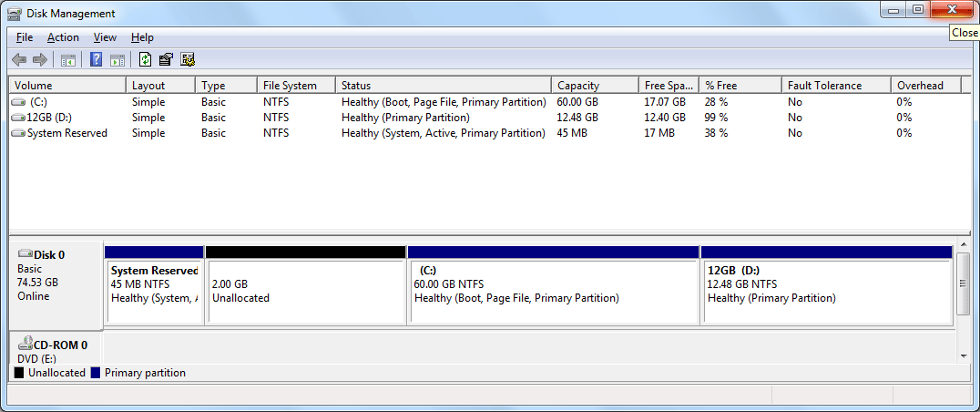Click the disk pane scrollbar down arrow

coord(963,356)
